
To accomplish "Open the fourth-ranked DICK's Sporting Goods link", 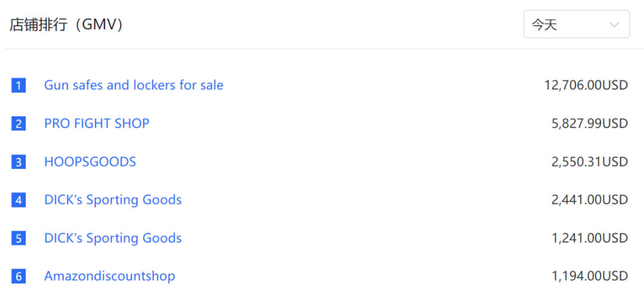I will tap(113, 200).
